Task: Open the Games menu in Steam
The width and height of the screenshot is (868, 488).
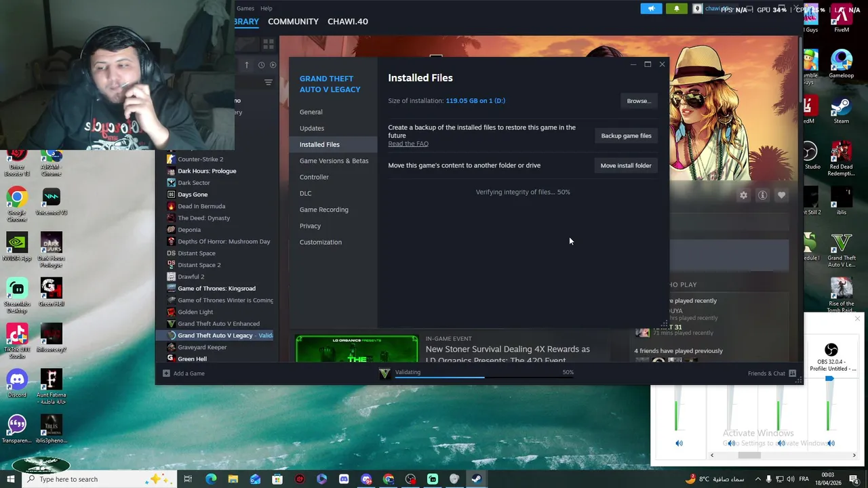Action: (245, 9)
